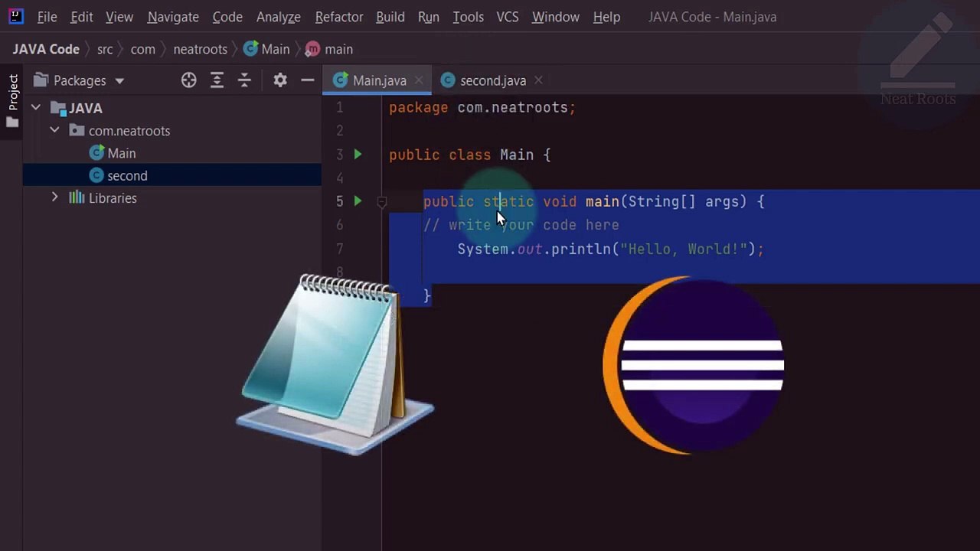Close the Main.java tab
The image size is (980, 551).
[419, 80]
